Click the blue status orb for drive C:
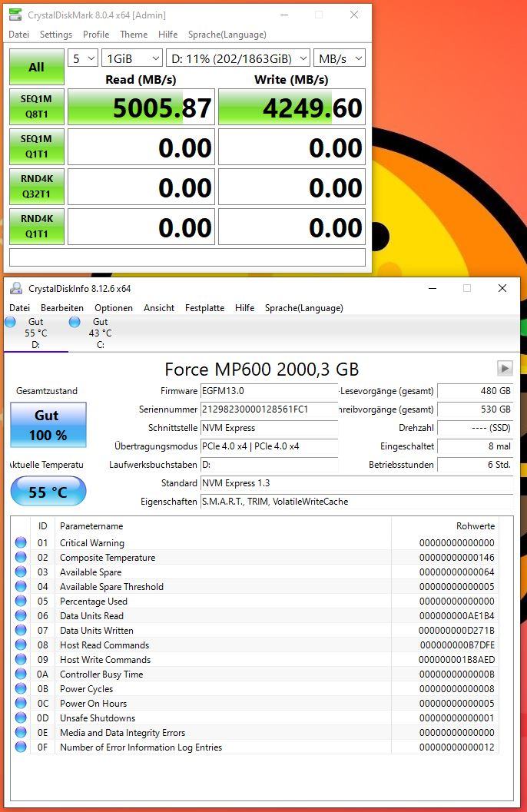Image resolution: width=527 pixels, height=812 pixels. [x=75, y=322]
